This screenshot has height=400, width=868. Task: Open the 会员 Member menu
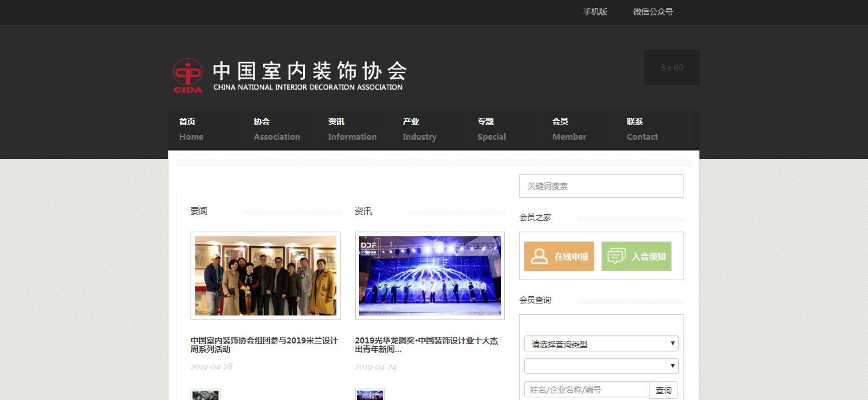click(578, 129)
